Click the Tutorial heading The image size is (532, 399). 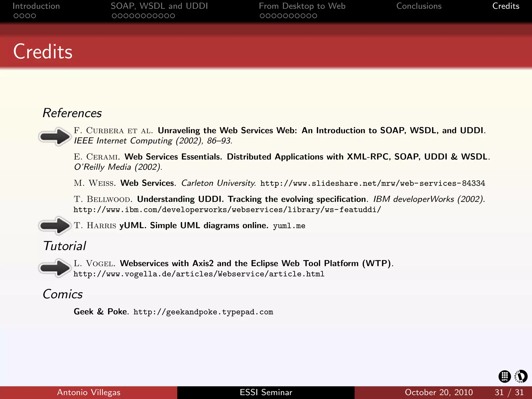coord(64,246)
